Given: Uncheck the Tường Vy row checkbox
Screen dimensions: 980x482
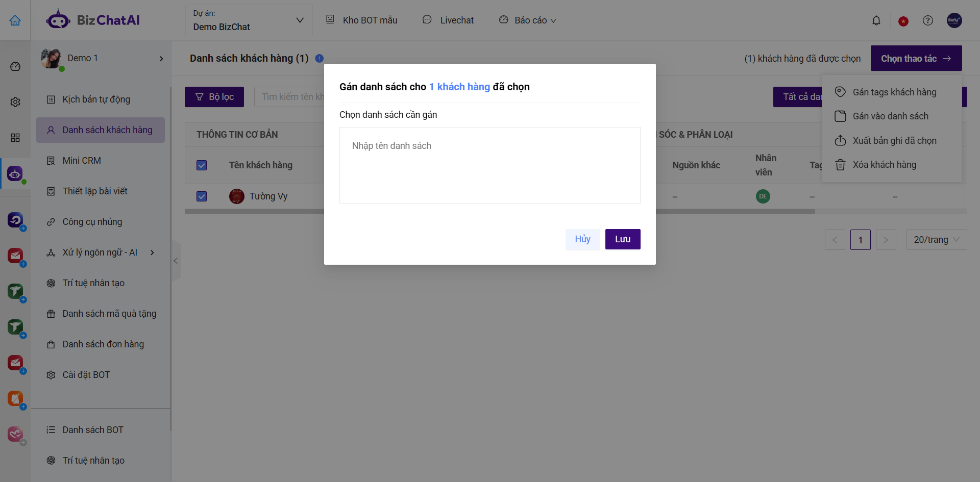Looking at the screenshot, I should [x=202, y=196].
